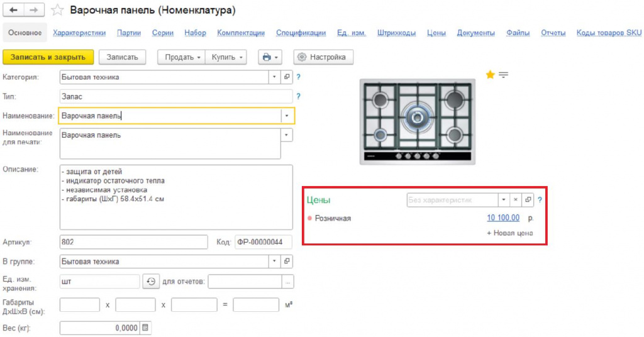Click the Код field ФР-00000044
Screen dimensions: 644x337
click(264, 242)
